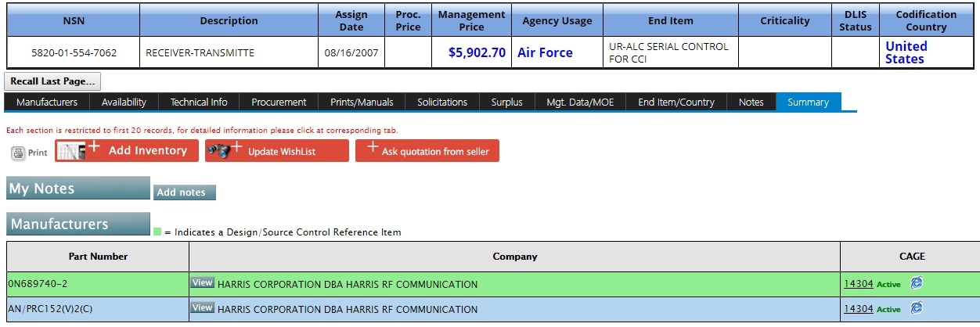
Task: Open the Mgt. Data/MOE tab
Action: pyautogui.click(x=580, y=102)
